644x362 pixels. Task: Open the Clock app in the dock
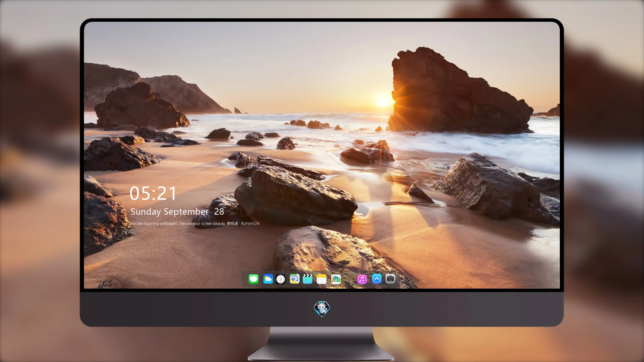tap(281, 279)
